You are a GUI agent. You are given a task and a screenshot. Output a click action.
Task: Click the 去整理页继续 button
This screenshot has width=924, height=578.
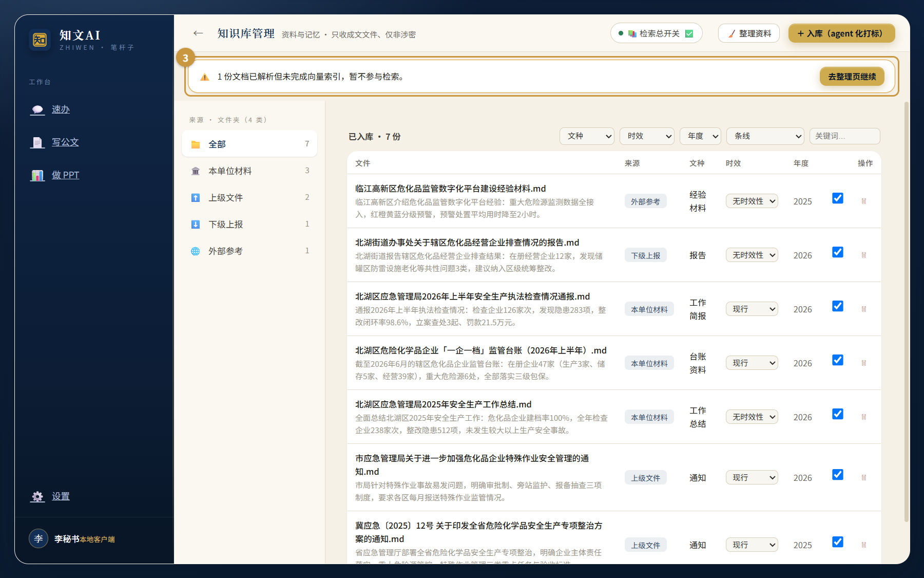coord(852,77)
